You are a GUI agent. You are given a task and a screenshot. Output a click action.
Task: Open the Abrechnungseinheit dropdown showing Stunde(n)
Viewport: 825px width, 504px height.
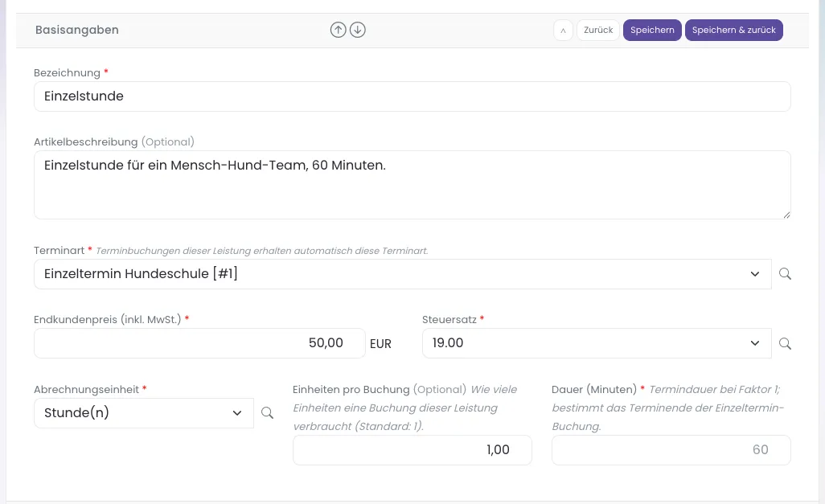(144, 413)
